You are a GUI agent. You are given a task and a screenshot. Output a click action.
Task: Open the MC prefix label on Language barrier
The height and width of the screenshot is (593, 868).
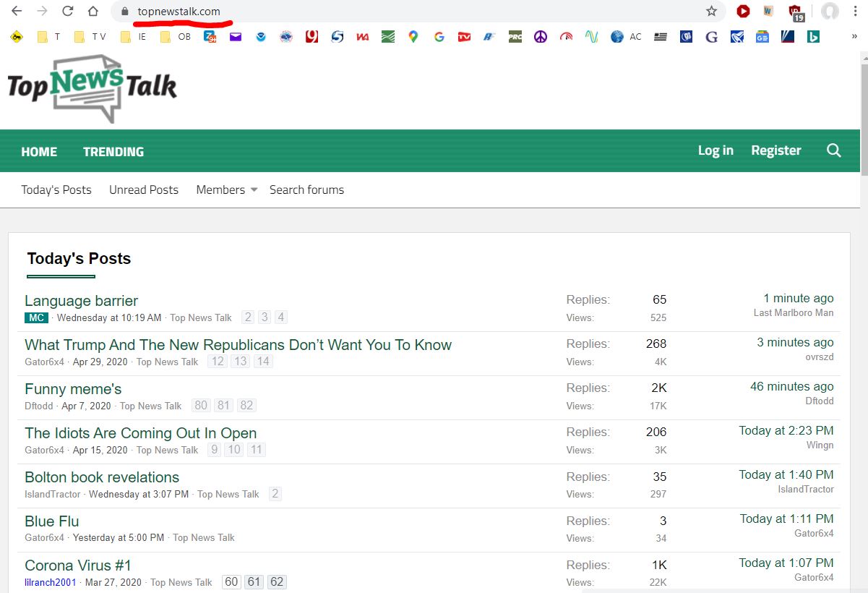pos(36,317)
